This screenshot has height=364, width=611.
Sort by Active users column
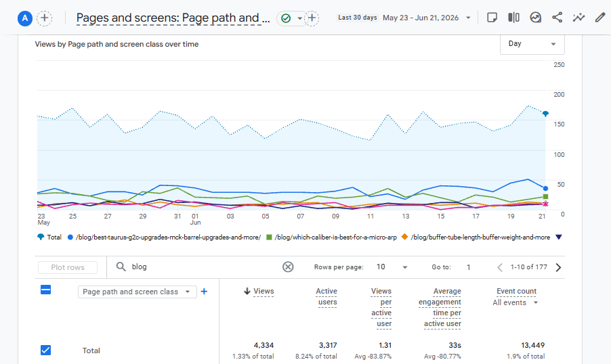[x=327, y=296]
